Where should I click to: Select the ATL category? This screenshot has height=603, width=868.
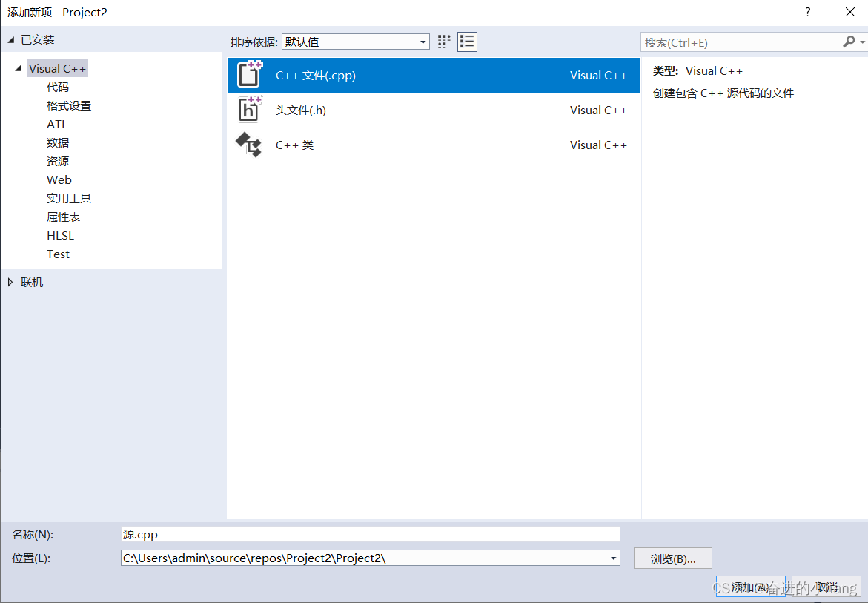(57, 124)
